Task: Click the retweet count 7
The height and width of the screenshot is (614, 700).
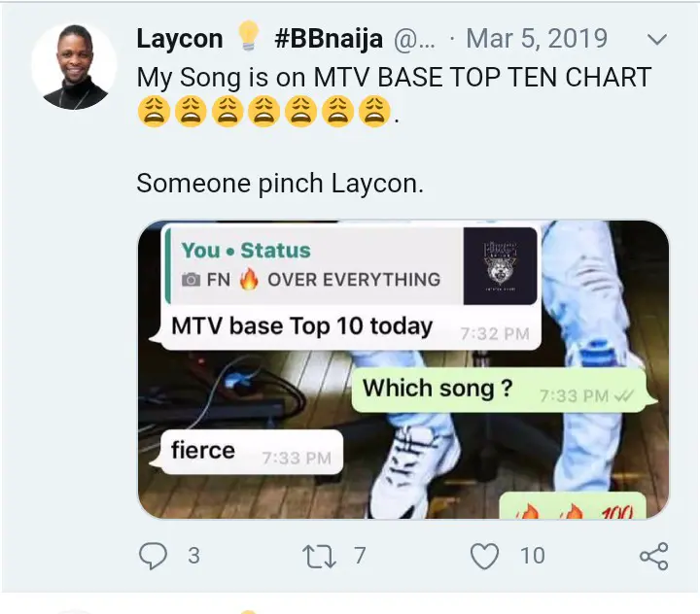Action: tap(360, 556)
